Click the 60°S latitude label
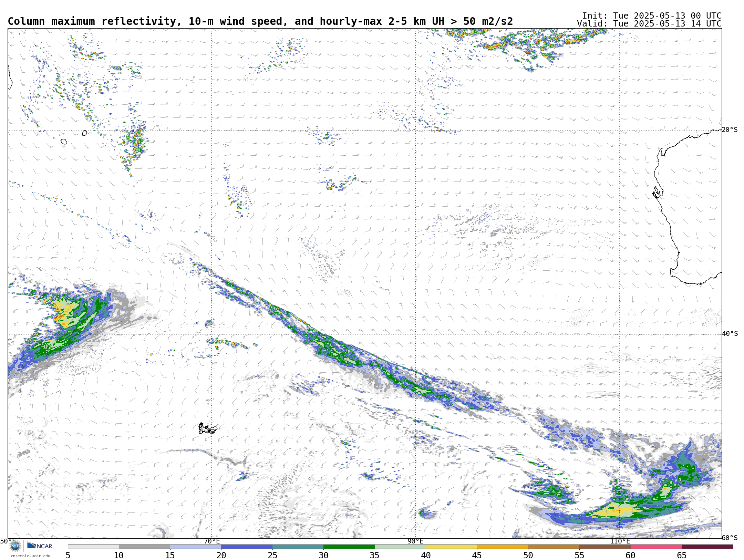Image resolution: width=744 pixels, height=560 pixels. point(730,538)
